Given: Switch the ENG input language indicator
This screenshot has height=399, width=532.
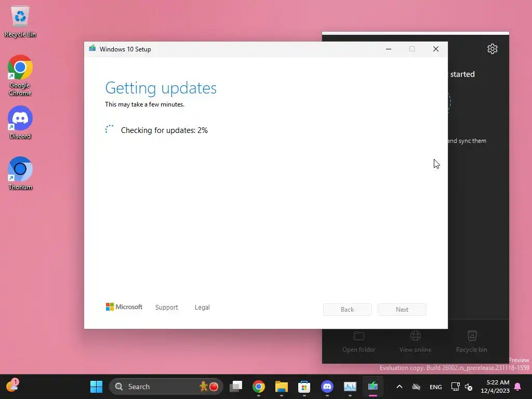Looking at the screenshot, I should 436,387.
